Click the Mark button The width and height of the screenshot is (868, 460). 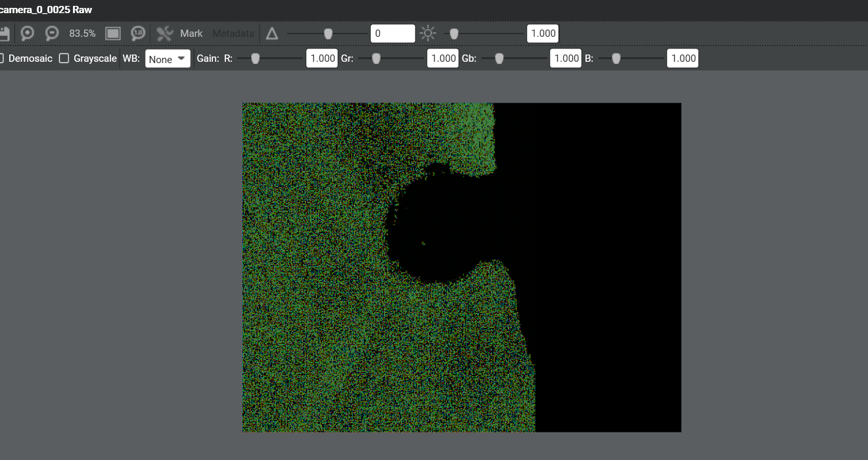pos(191,34)
